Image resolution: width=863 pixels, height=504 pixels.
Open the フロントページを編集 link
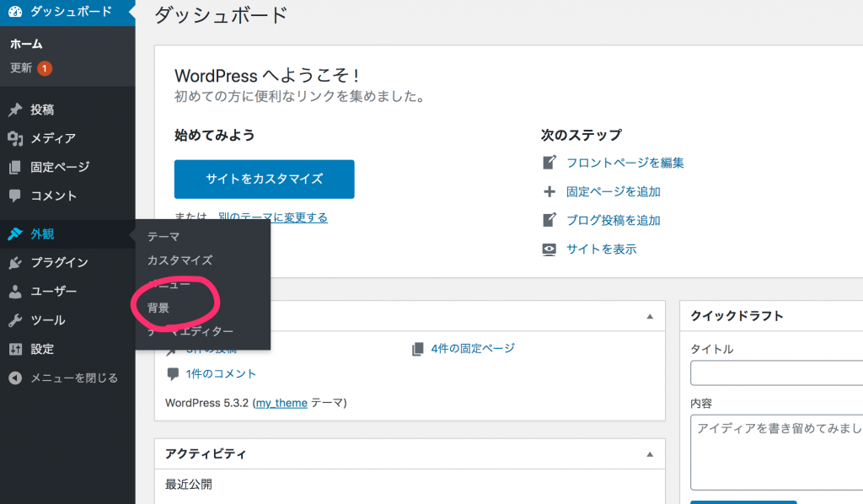pyautogui.click(x=625, y=163)
